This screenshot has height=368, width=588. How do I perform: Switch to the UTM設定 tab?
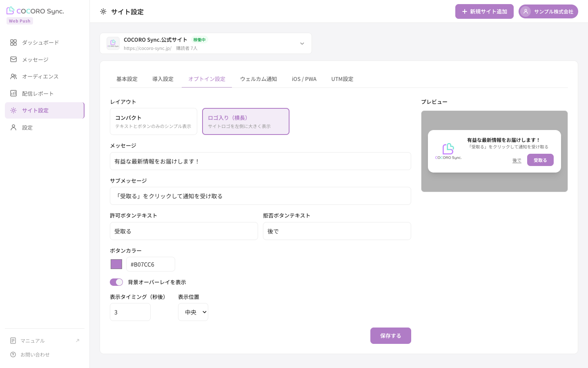(x=342, y=79)
